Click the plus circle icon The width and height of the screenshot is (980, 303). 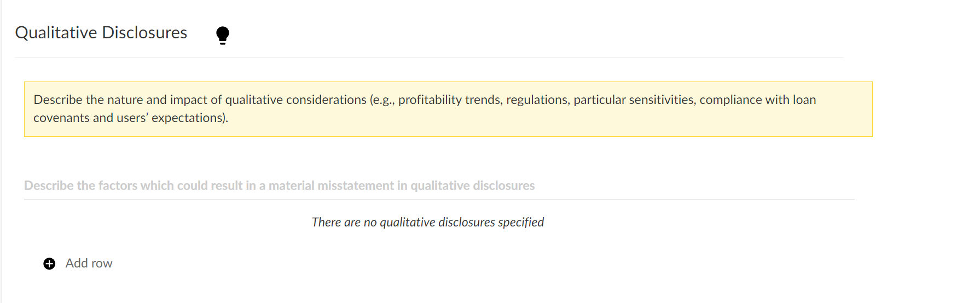49,264
